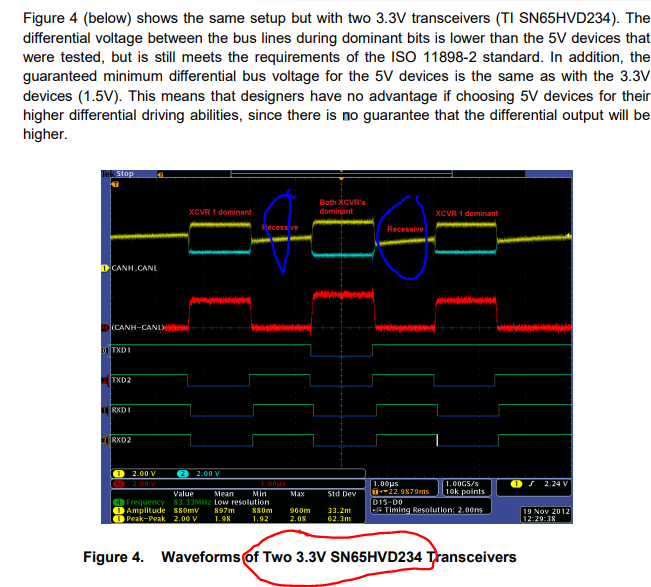Viewport: 651px width, 587px height.
Task: Click the yellow channel 1 badge at 2.00 V scale
Action: pyautogui.click(x=119, y=474)
